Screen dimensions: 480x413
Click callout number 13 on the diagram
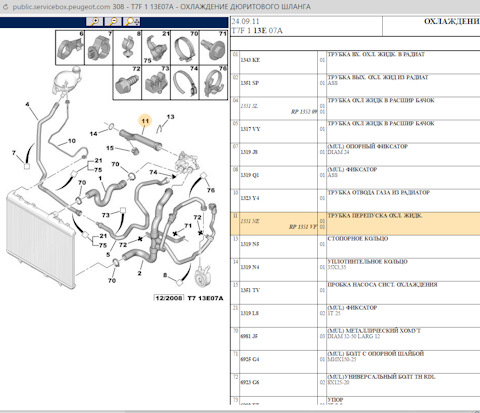(170, 117)
